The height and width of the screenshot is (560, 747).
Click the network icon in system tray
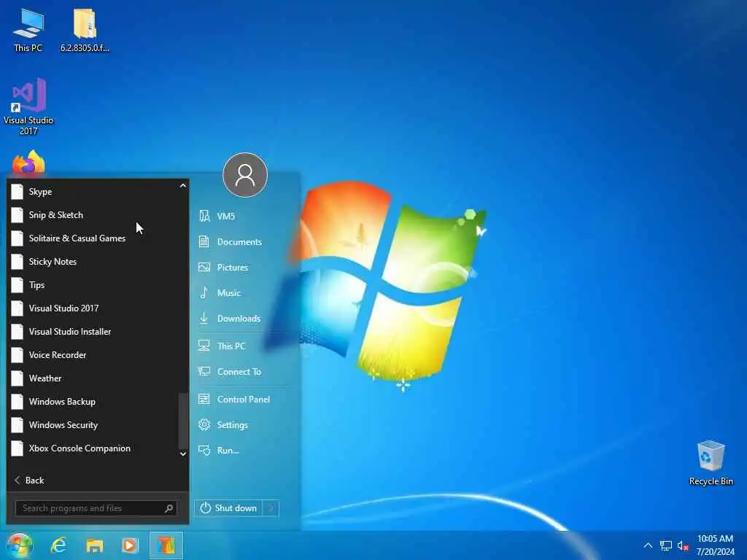click(665, 545)
